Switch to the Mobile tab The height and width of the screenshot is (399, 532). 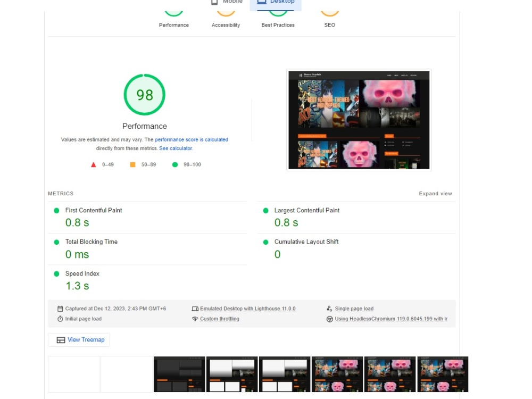227,3
